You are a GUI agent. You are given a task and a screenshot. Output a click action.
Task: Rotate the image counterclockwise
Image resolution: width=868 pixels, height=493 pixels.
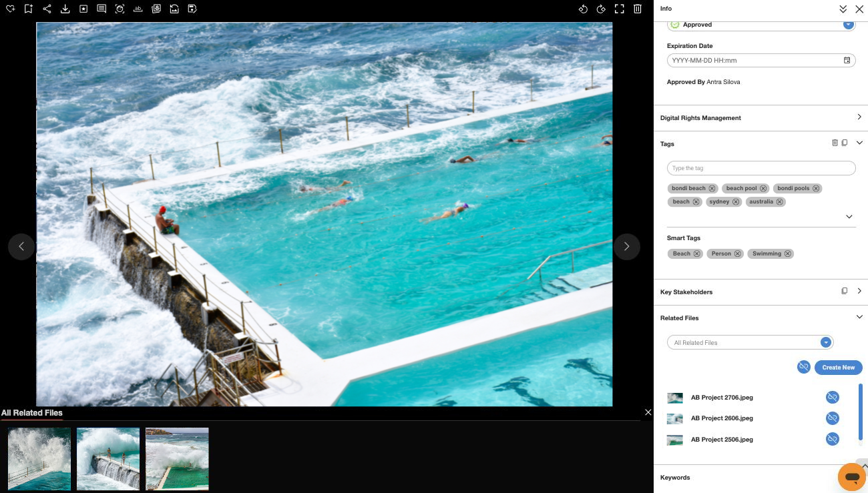point(583,9)
